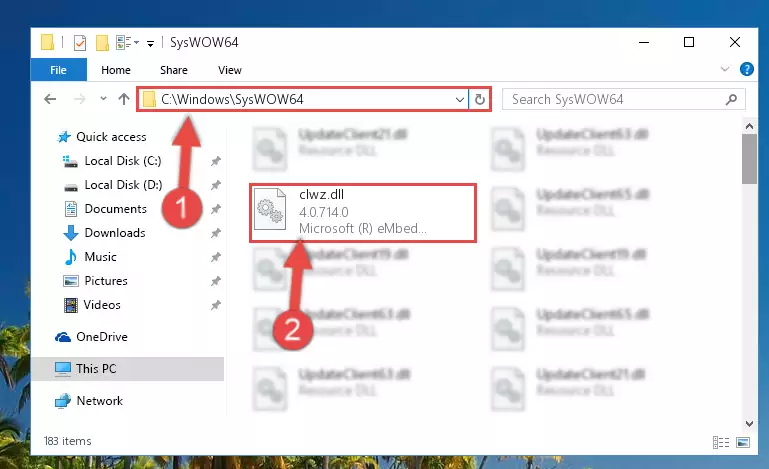
Task: Minimize the SysWOW64 window
Action: 644,43
